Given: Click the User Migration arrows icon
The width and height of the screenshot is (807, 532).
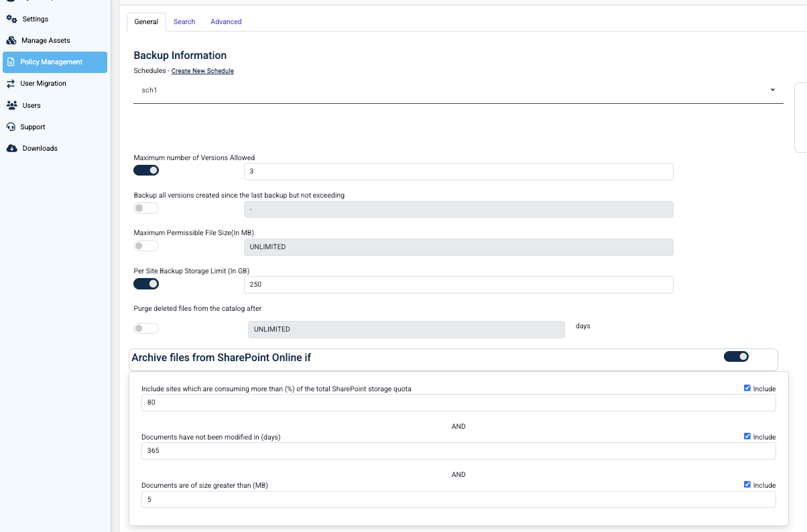Looking at the screenshot, I should [11, 83].
